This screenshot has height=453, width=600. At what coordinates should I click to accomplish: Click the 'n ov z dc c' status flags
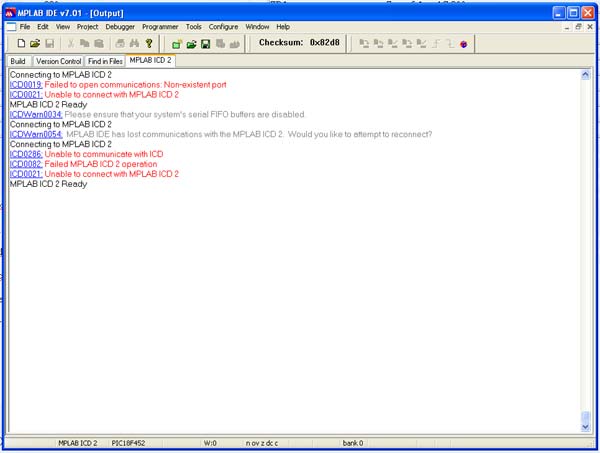coord(262,443)
